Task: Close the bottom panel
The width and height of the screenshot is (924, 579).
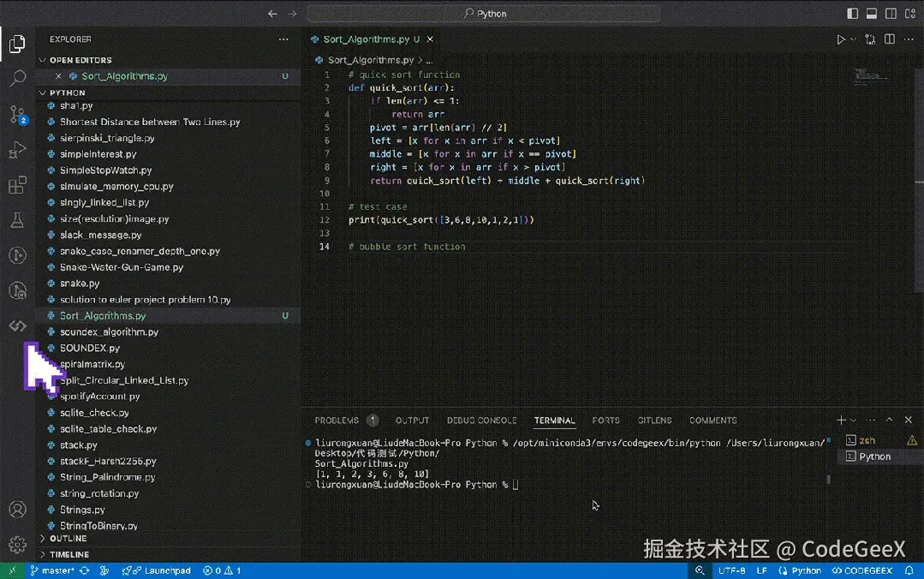Action: click(x=908, y=420)
